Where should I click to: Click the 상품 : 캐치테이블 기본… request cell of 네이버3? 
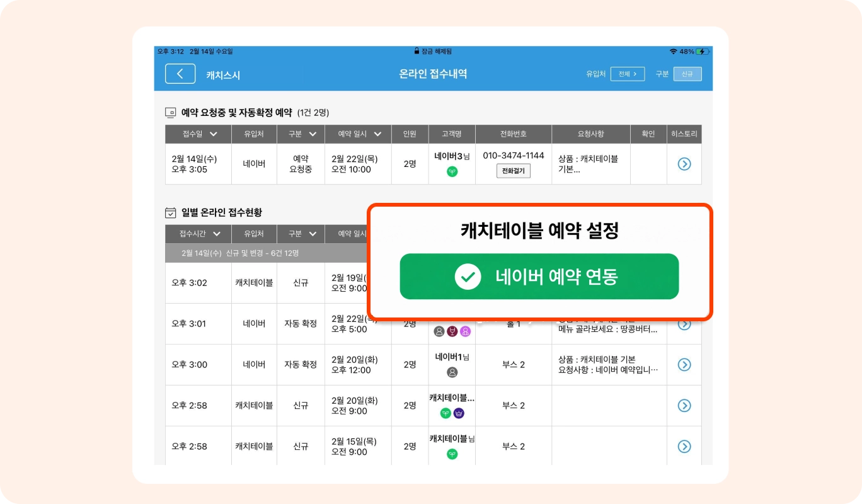coord(591,164)
